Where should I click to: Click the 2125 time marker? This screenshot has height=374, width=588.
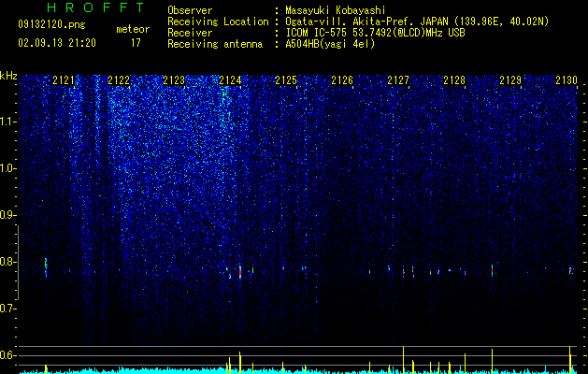[286, 79]
